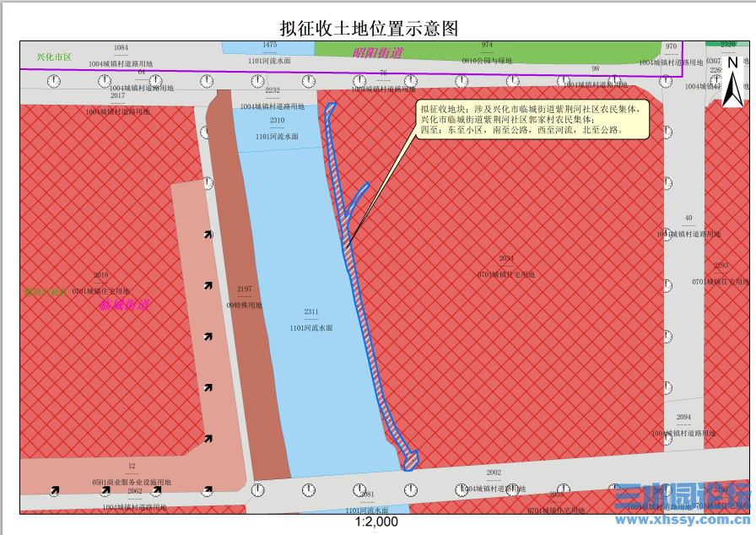Viewport: 756px width, 535px height.
Task: Select the magenta 临城街道 label
Action: click(124, 305)
